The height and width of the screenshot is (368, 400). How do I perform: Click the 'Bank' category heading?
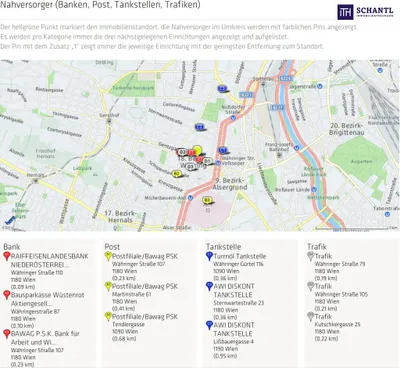tap(12, 247)
